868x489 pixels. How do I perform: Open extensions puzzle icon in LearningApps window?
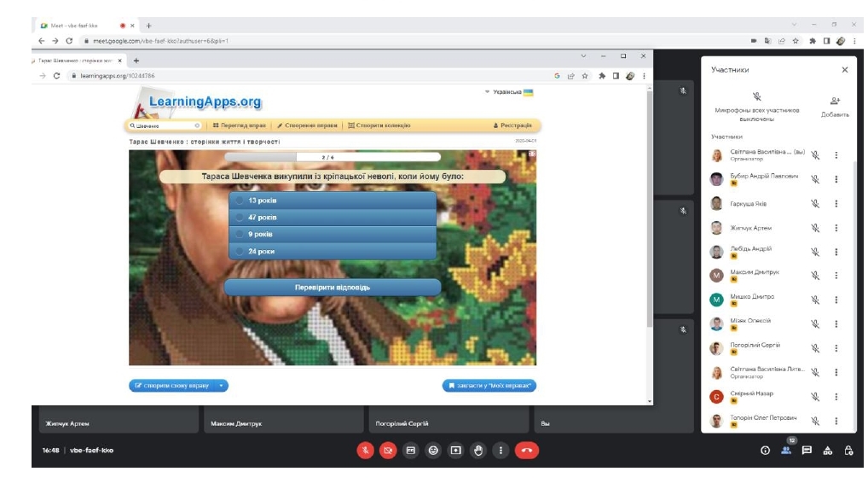click(x=602, y=76)
